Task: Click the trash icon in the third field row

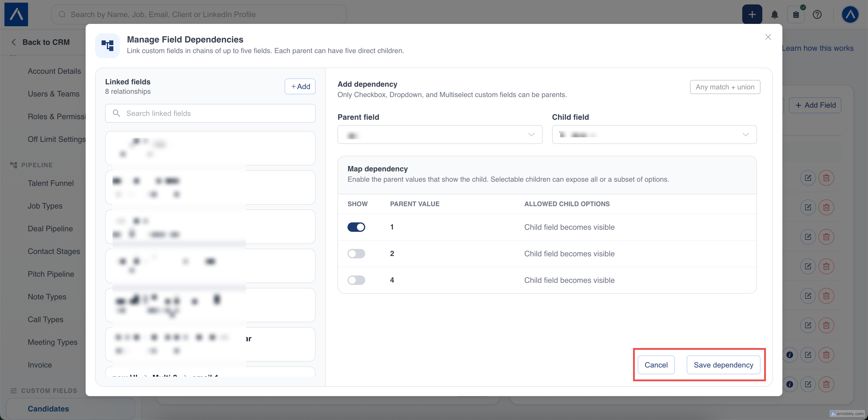Action: 826,237
